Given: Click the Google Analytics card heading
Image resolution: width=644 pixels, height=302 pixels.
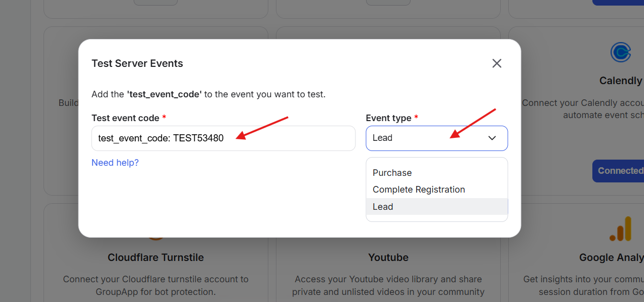Looking at the screenshot, I should (612, 258).
